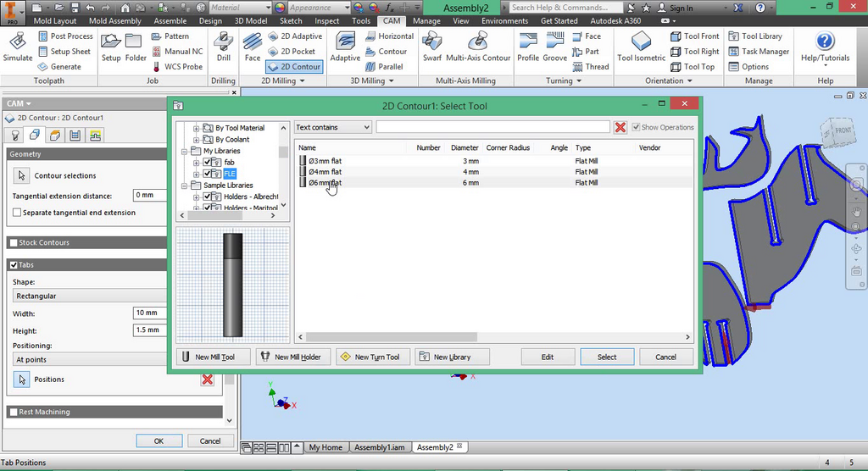868x471 pixels.
Task: Open Help/Tutorials
Action: [x=825, y=48]
